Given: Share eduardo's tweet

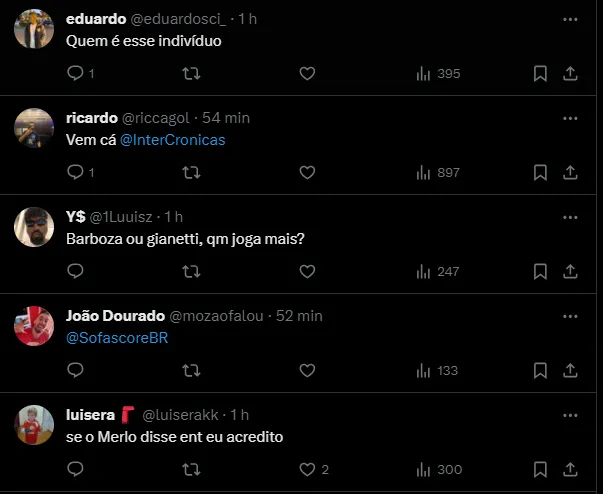Looking at the screenshot, I should click(570, 73).
